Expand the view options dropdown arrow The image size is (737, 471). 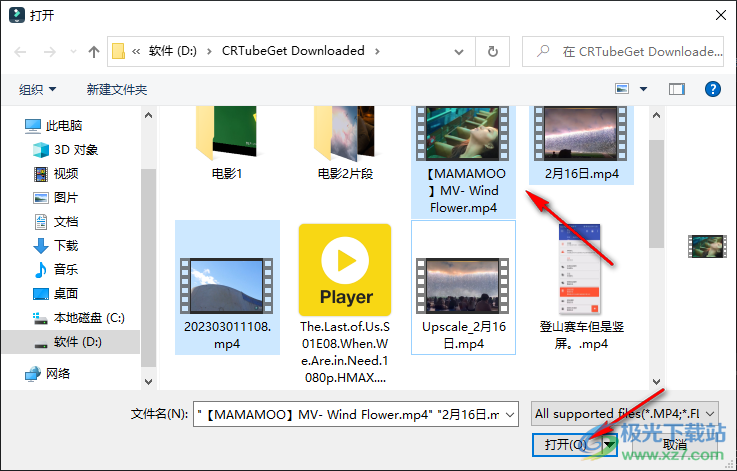coord(644,89)
